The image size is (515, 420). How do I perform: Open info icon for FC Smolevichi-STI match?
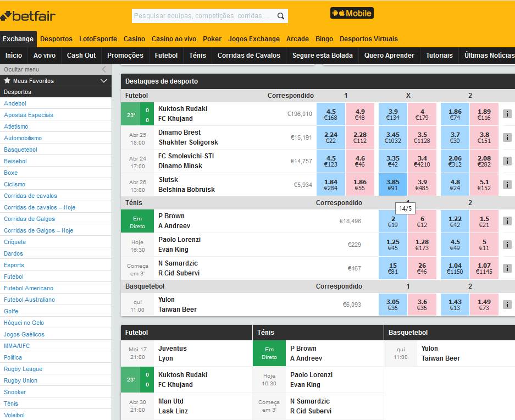[507, 161]
